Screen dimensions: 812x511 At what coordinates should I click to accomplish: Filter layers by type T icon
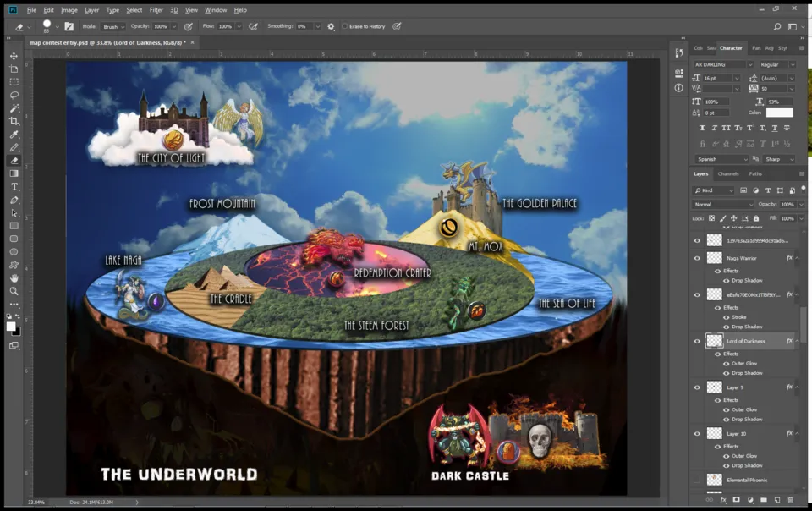tap(768, 190)
